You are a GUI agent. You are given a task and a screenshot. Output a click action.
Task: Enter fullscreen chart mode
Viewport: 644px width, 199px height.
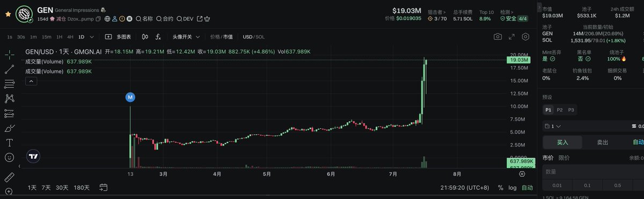512,37
